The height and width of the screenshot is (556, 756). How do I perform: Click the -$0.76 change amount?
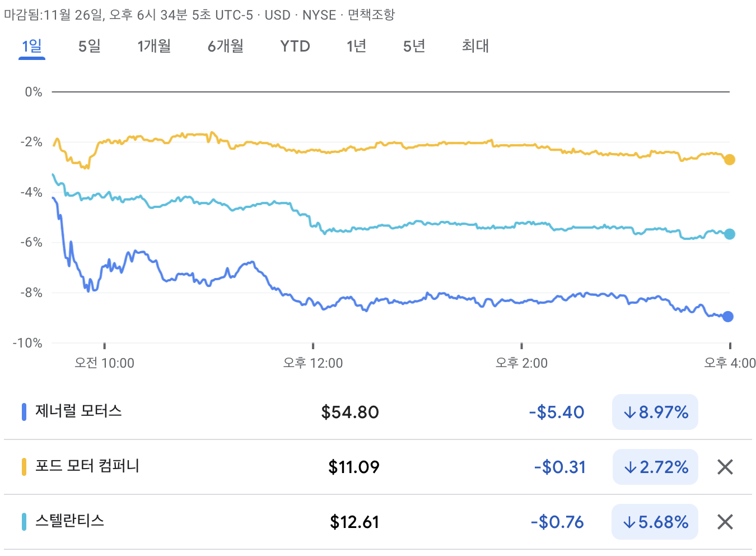point(558,522)
